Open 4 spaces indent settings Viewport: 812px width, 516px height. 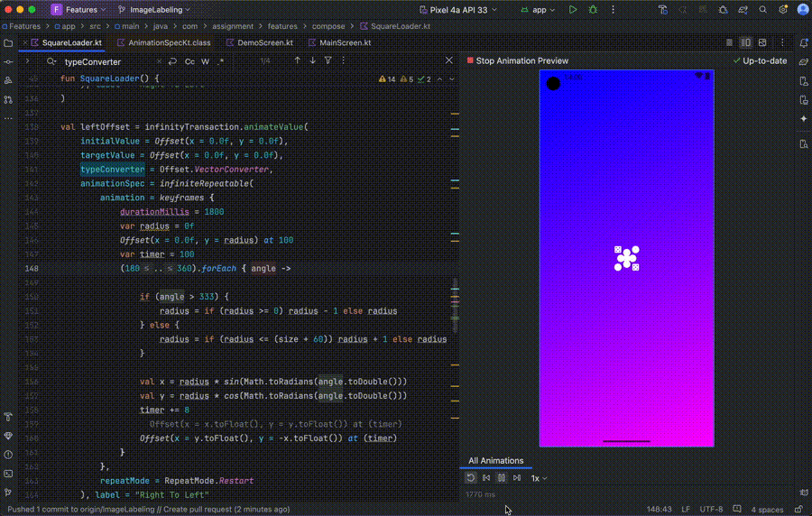[767, 510]
